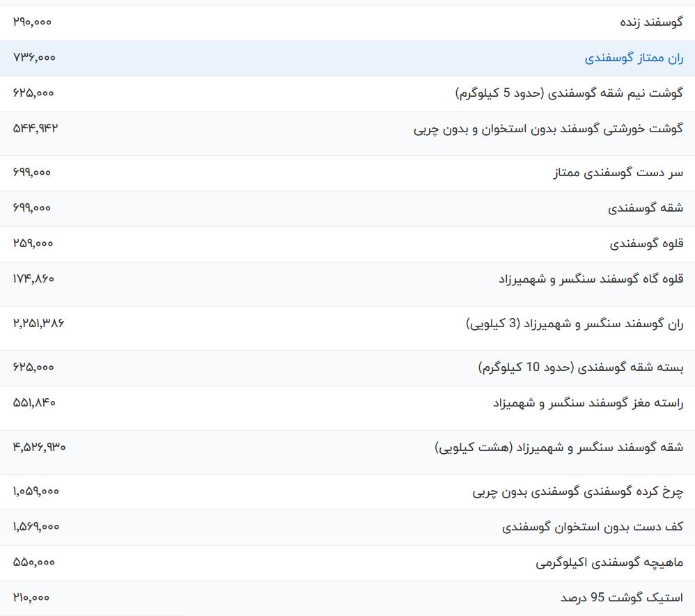Viewport: 695px width, 616px height.
Task: Select price ۲۹۰,۰۰۰ in گوسفند زنده row
Action: click(32, 22)
